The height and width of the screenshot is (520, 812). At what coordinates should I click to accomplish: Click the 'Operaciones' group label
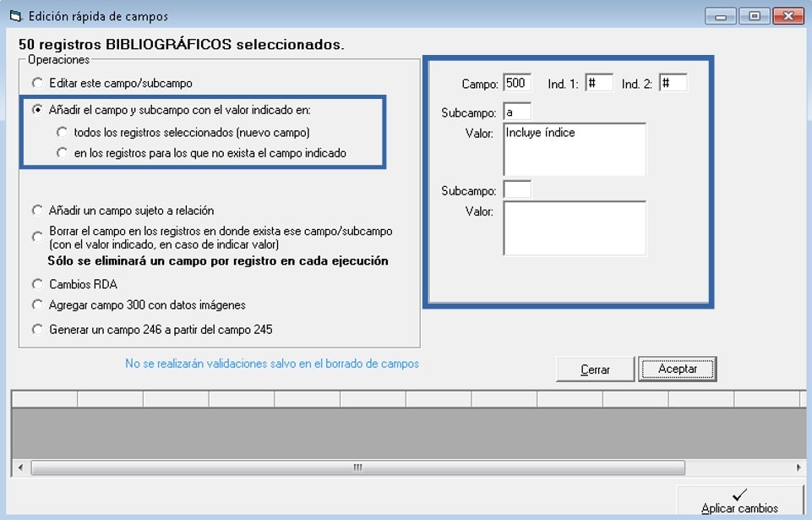point(58,60)
